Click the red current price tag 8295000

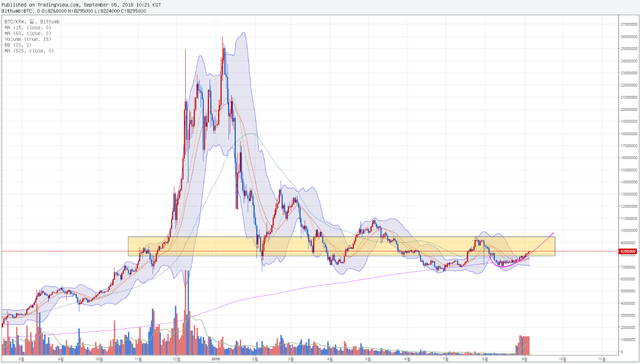pos(628,251)
